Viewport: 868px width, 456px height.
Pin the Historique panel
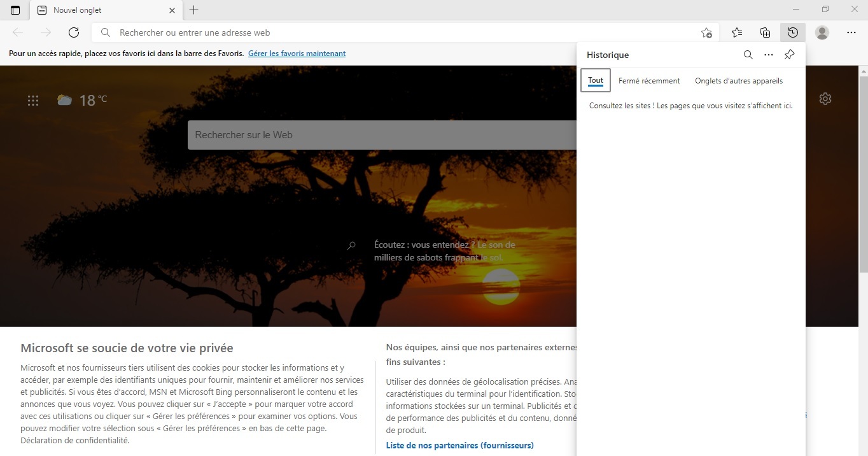coord(789,55)
